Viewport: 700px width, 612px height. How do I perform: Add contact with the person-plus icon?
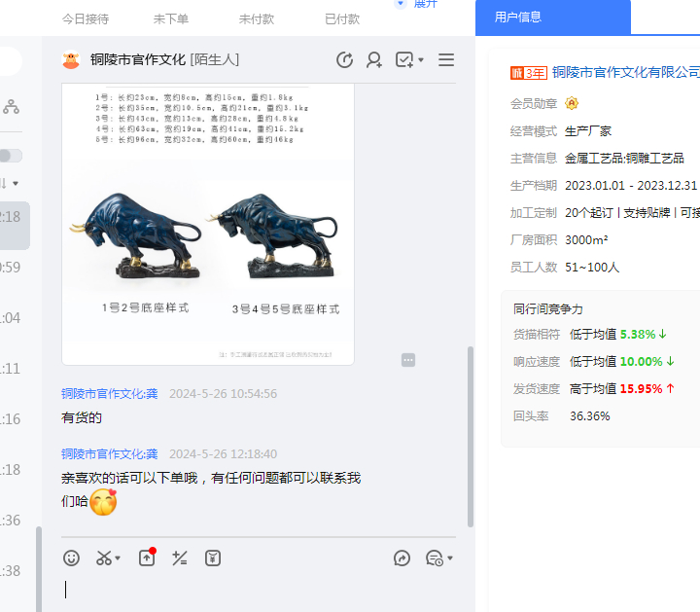pos(373,60)
